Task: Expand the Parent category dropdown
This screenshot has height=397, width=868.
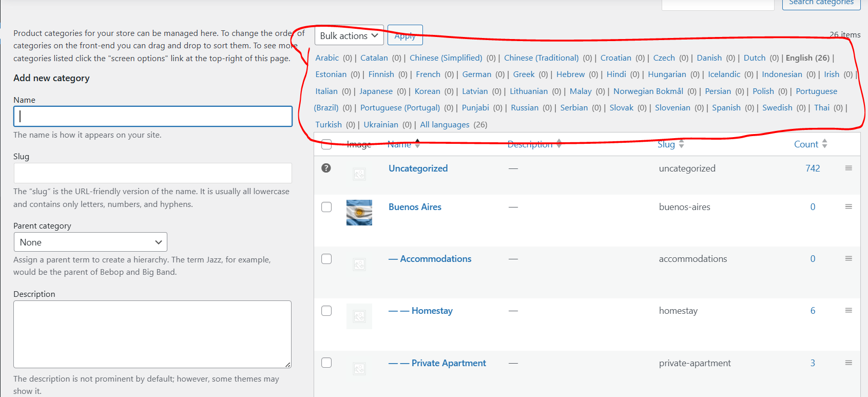Action: [x=90, y=242]
